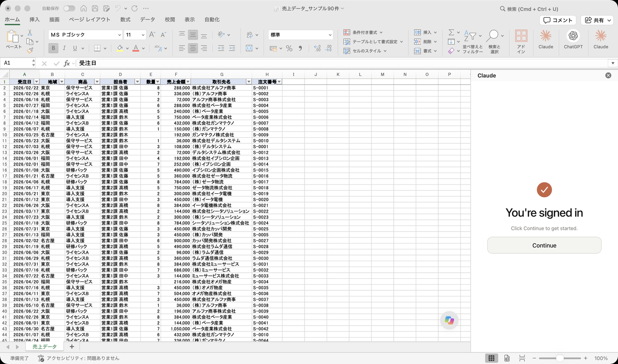Open the add-ins (アドイン) icon

521,42
